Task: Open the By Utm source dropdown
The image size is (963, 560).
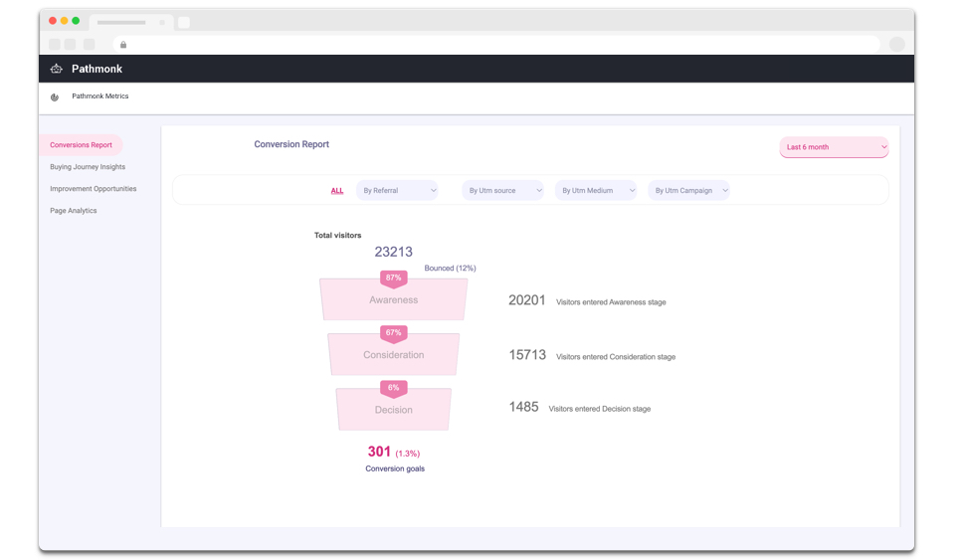Action: tap(502, 190)
